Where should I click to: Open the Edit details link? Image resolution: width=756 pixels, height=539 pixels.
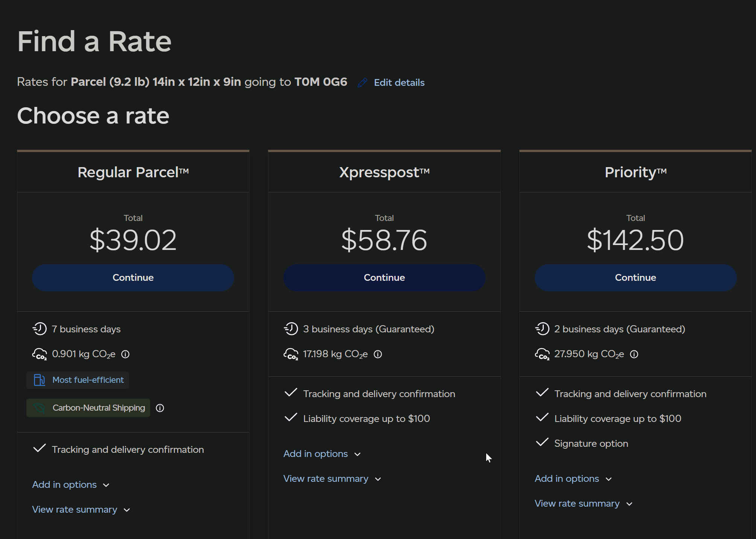399,83
